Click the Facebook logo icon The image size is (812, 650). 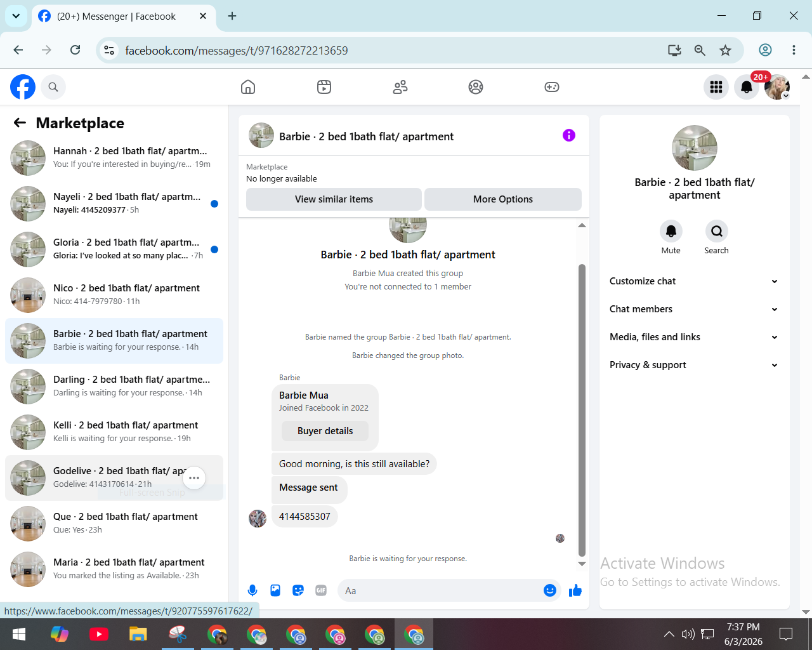[23, 87]
